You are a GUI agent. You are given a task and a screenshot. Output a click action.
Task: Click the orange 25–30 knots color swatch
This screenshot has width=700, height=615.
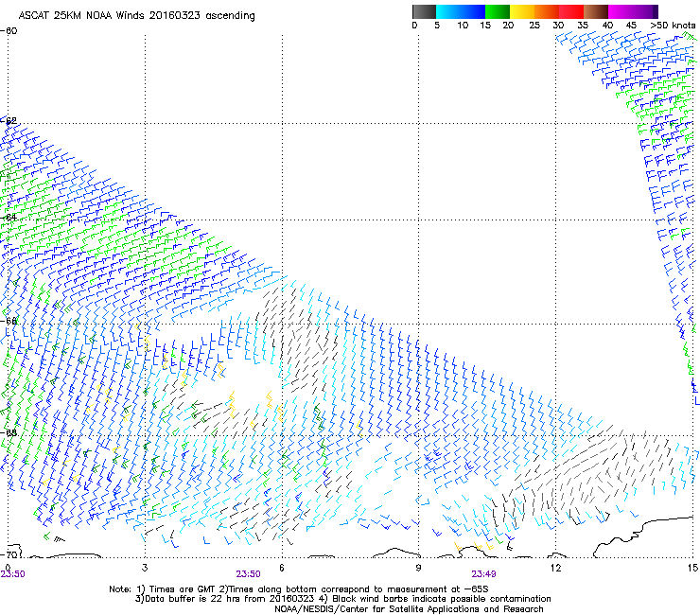coord(547,11)
